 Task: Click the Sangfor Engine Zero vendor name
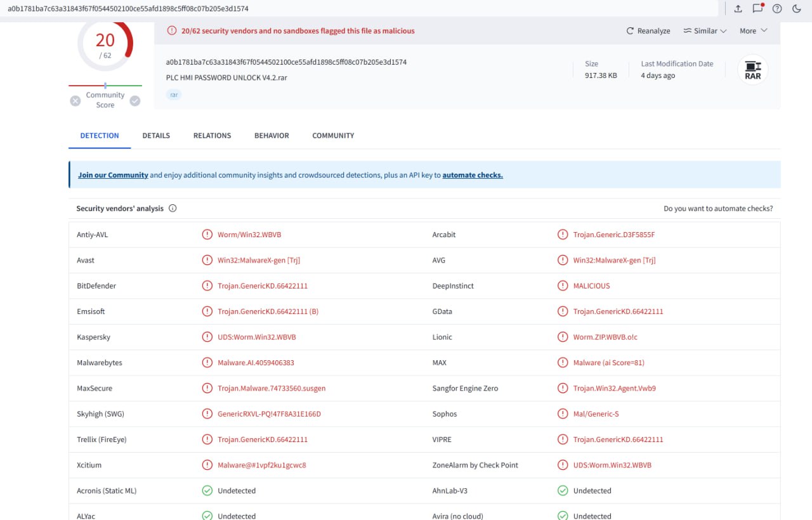(465, 388)
